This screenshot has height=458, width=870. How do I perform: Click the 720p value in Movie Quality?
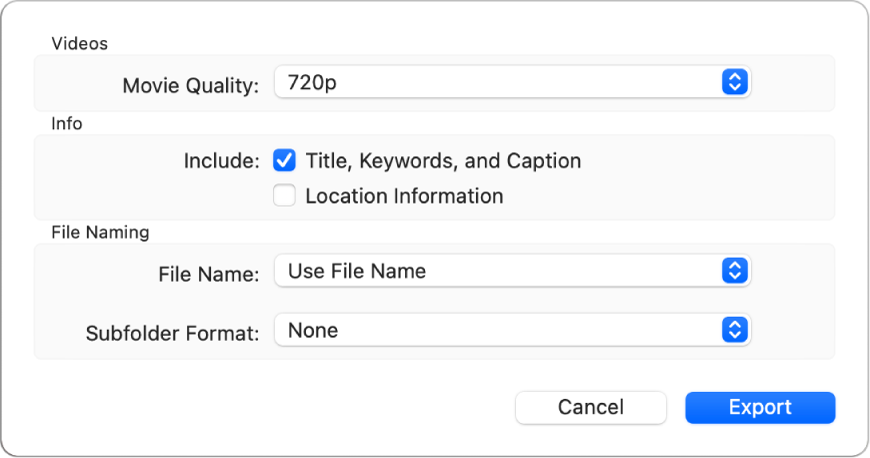pos(311,83)
